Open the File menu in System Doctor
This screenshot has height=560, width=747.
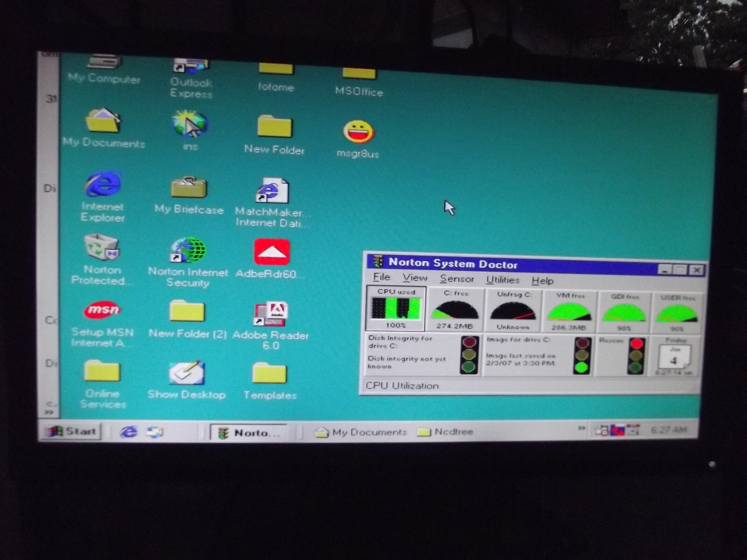(381, 277)
